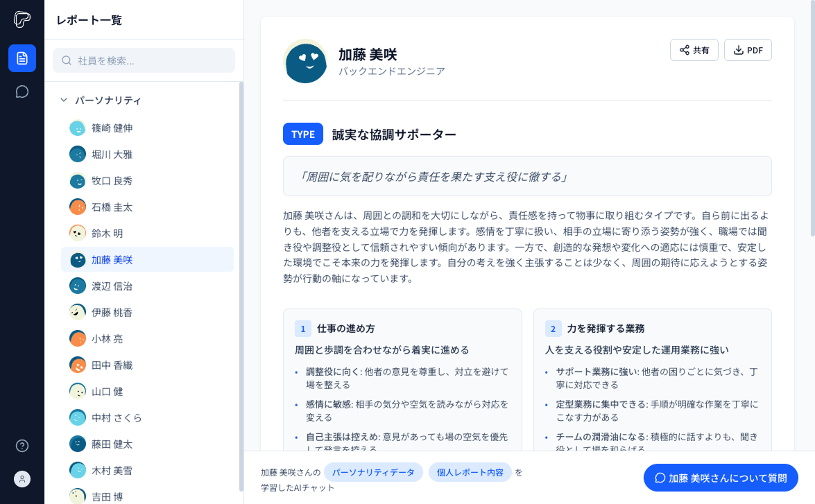Focus the 社員を検索 search field
The width and height of the screenshot is (815, 504).
(x=144, y=60)
